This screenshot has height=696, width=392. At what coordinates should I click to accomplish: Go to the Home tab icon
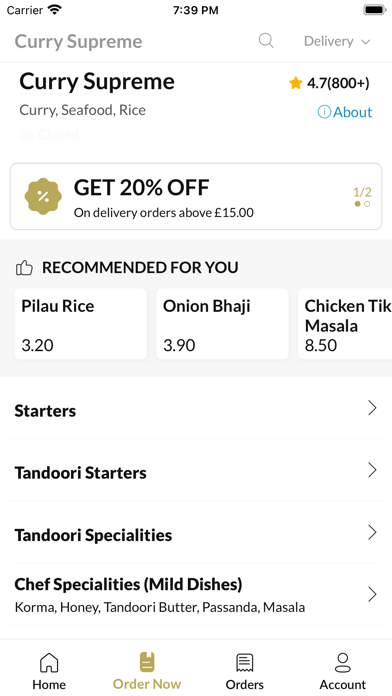pos(49,663)
